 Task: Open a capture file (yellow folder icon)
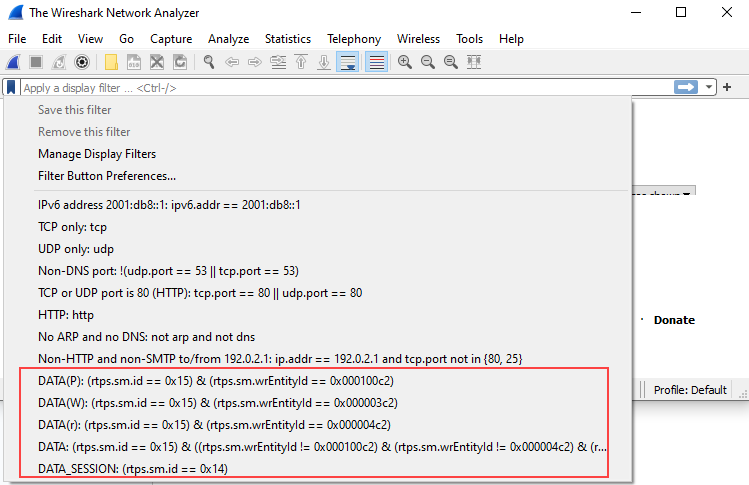(x=111, y=62)
